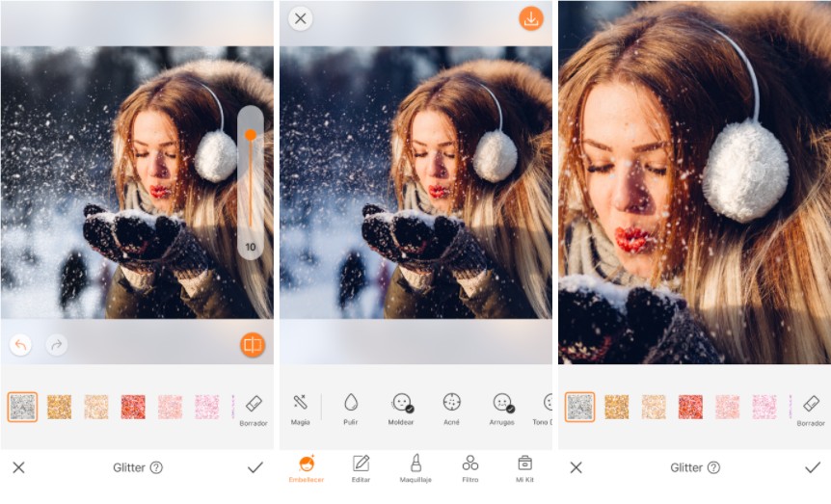Pick the peach glitter swatch in the left screen
This screenshot has height=504, width=831.
coord(96,407)
